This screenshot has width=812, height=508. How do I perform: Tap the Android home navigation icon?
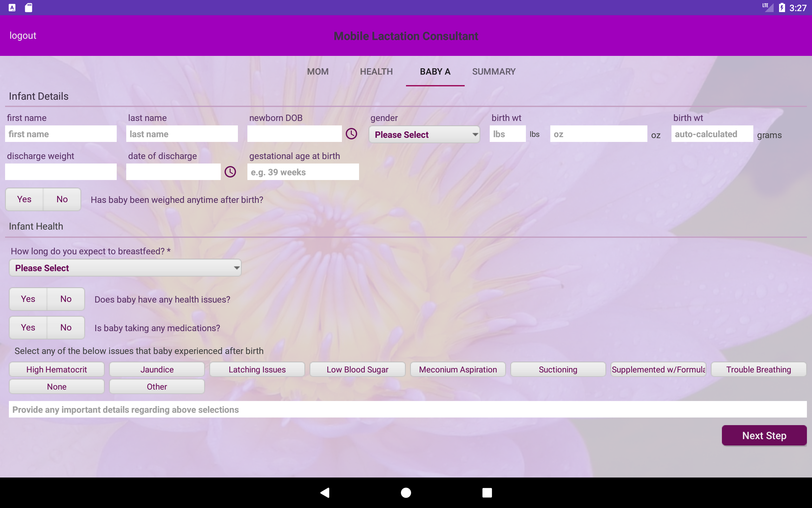tap(406, 492)
